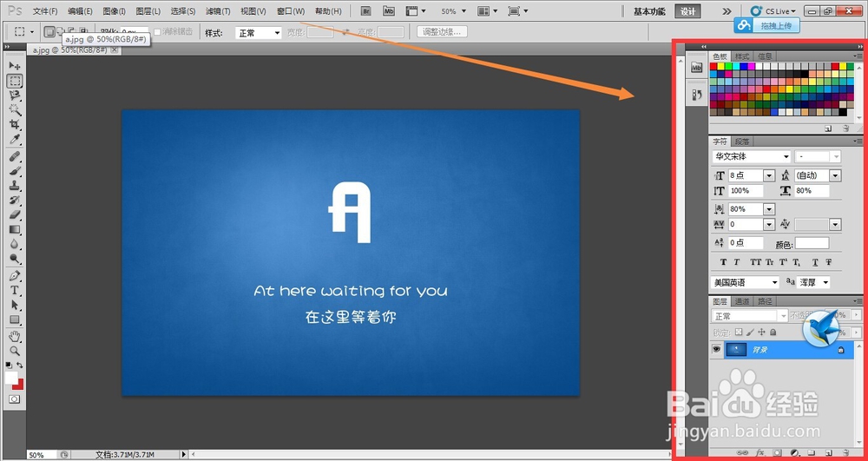Image resolution: width=868 pixels, height=461 pixels.
Task: Open the 华文宋体 font family dropdown
Action: click(751, 156)
